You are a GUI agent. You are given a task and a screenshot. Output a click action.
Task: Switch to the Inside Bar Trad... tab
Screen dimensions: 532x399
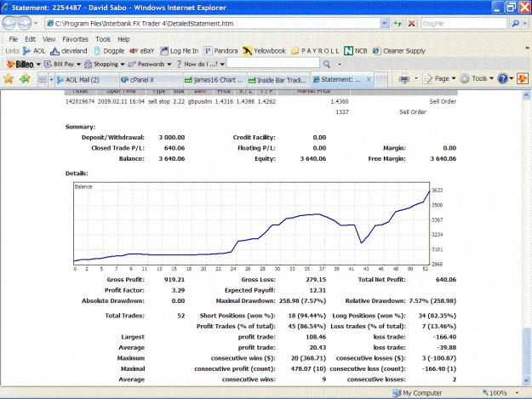click(x=278, y=80)
